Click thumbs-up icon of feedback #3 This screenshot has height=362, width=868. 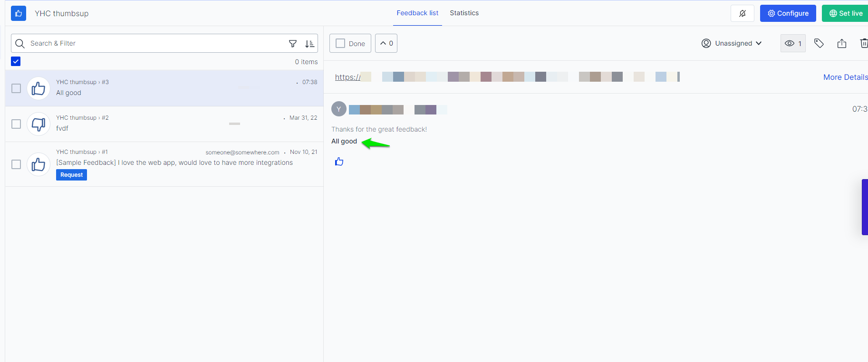pyautogui.click(x=39, y=88)
